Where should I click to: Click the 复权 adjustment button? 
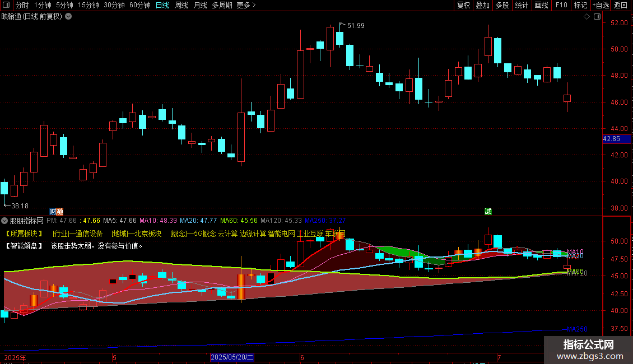point(463,5)
